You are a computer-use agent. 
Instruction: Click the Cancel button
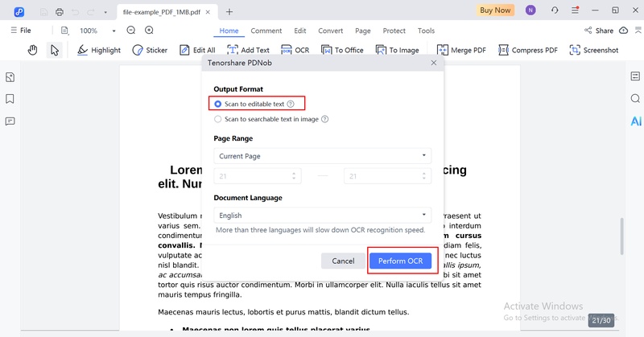pyautogui.click(x=343, y=261)
